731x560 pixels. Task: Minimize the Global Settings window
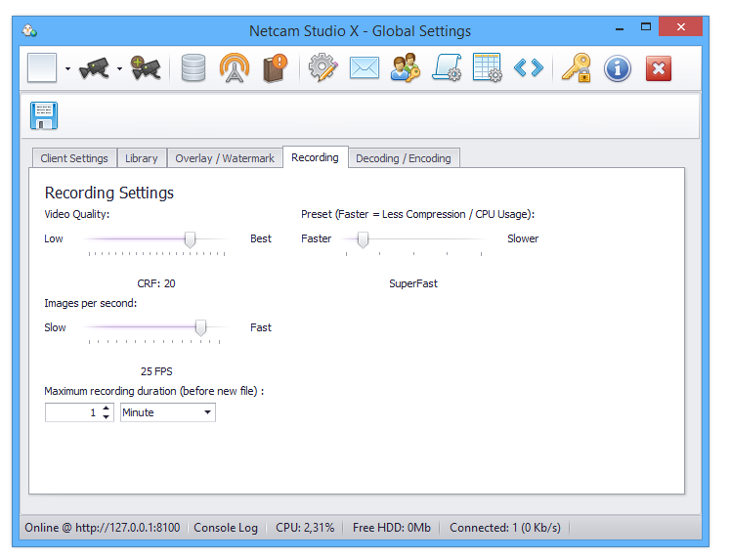click(x=620, y=28)
